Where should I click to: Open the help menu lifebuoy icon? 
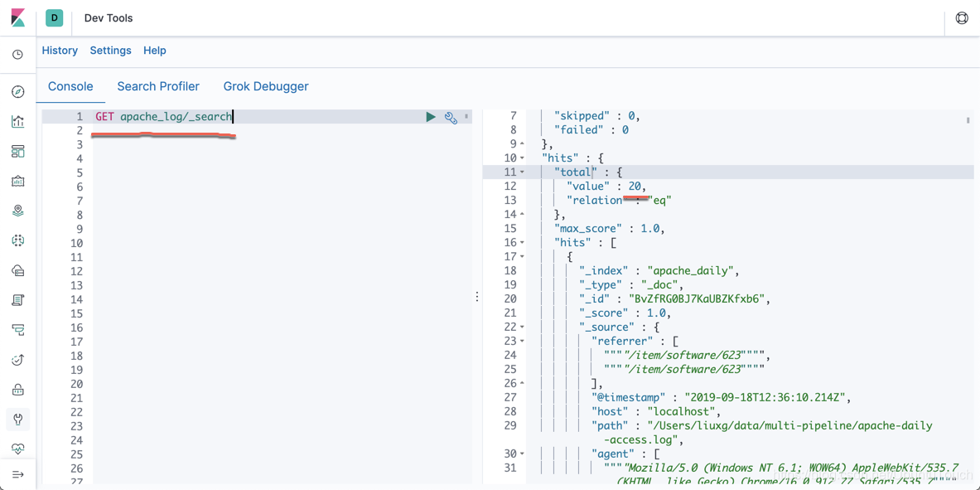(962, 18)
